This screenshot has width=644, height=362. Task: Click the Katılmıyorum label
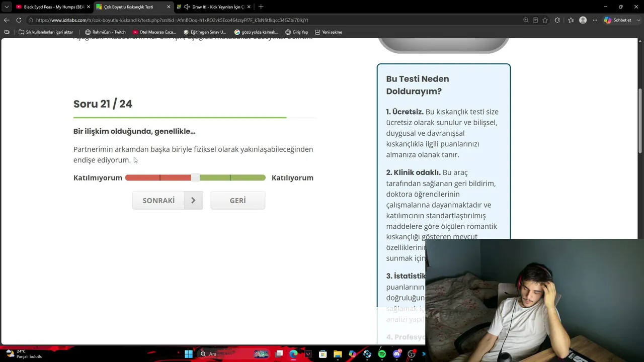(98, 177)
